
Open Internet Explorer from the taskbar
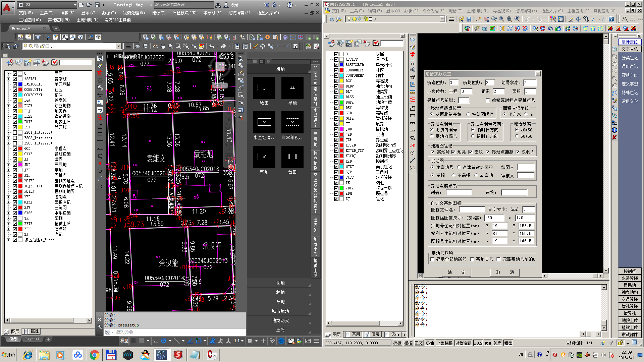coord(28,355)
